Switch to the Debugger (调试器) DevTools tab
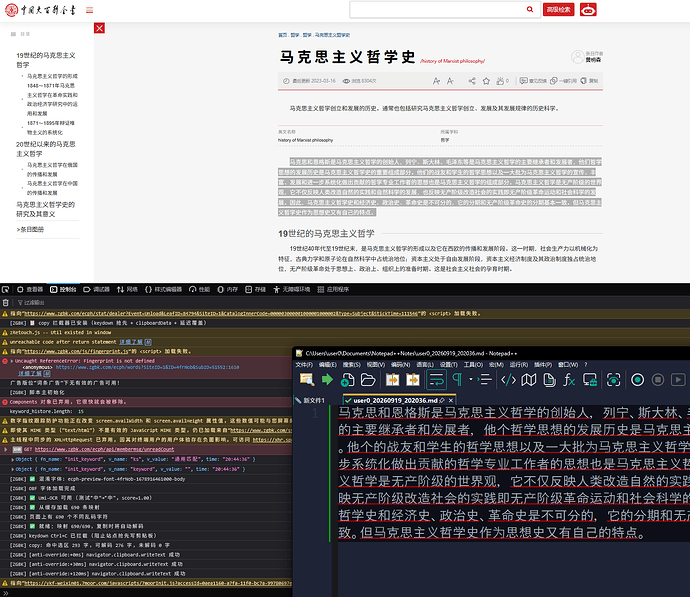The image size is (690, 597). (x=96, y=289)
